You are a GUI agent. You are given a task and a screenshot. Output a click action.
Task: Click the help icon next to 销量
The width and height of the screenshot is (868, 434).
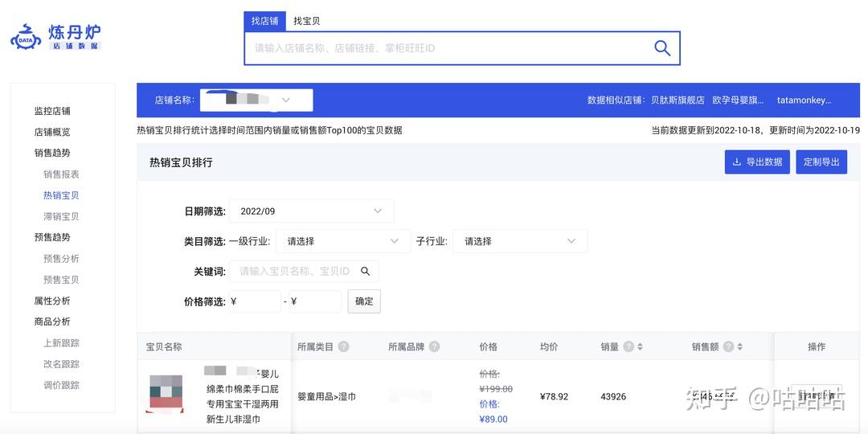click(x=628, y=346)
